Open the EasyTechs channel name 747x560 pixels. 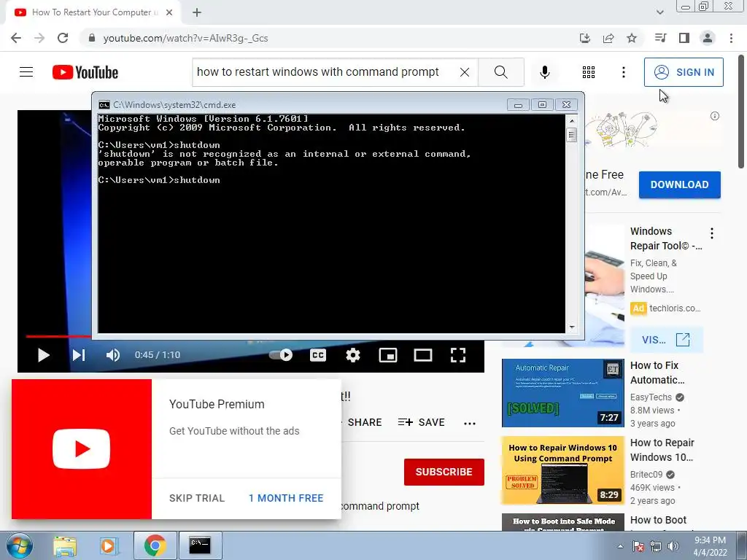[x=651, y=397]
